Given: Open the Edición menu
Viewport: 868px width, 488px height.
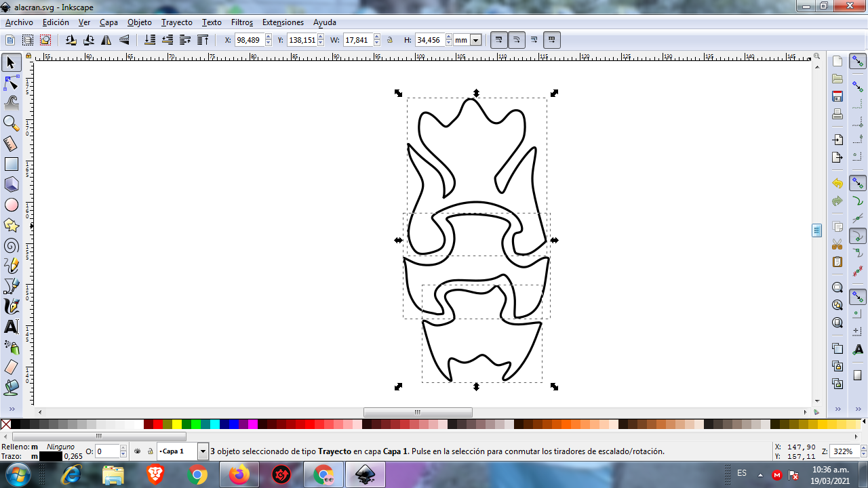Looking at the screenshot, I should click(56, 22).
